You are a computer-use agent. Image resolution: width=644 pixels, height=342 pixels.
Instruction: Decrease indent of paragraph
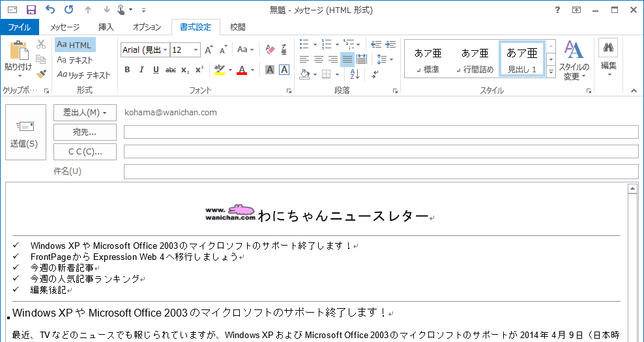[x=376, y=44]
